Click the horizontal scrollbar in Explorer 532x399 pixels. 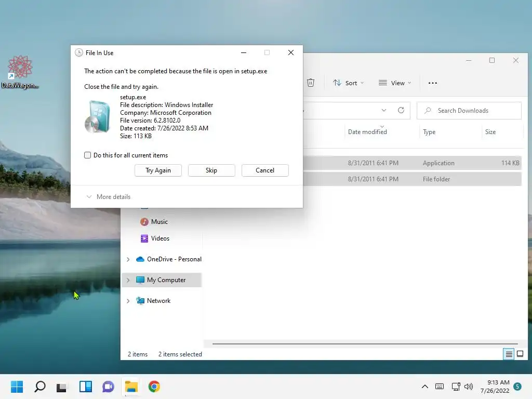point(365,344)
